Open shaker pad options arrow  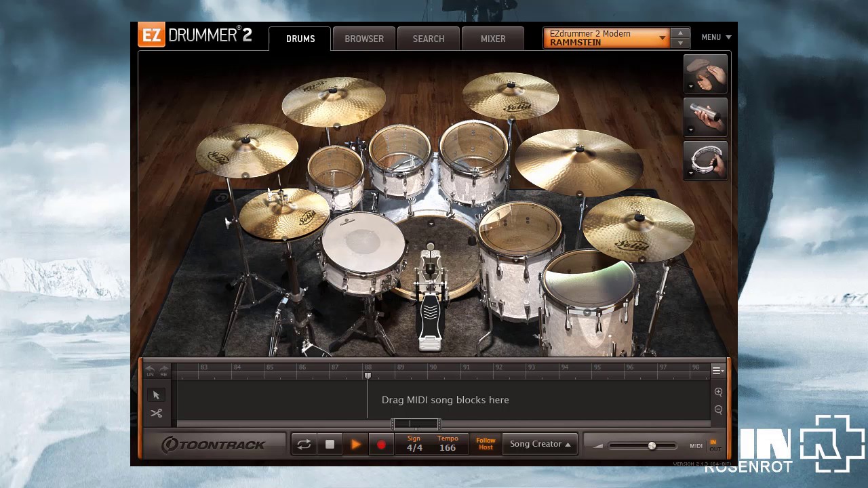(691, 130)
